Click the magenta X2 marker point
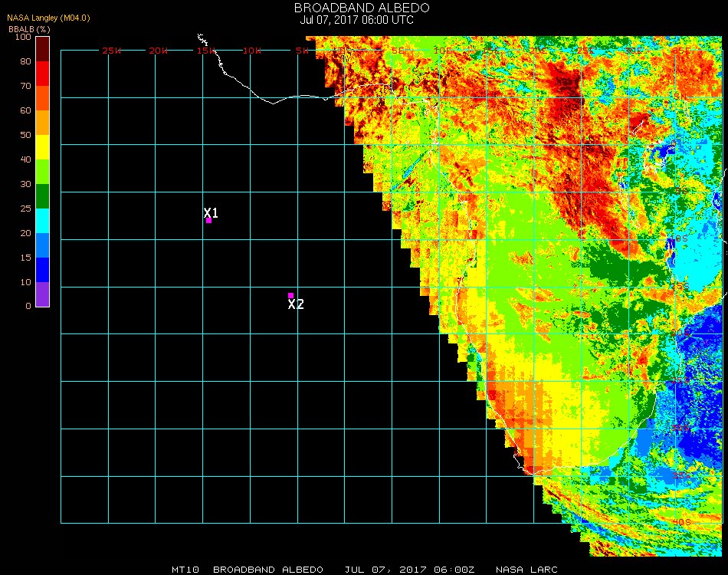 tap(290, 295)
